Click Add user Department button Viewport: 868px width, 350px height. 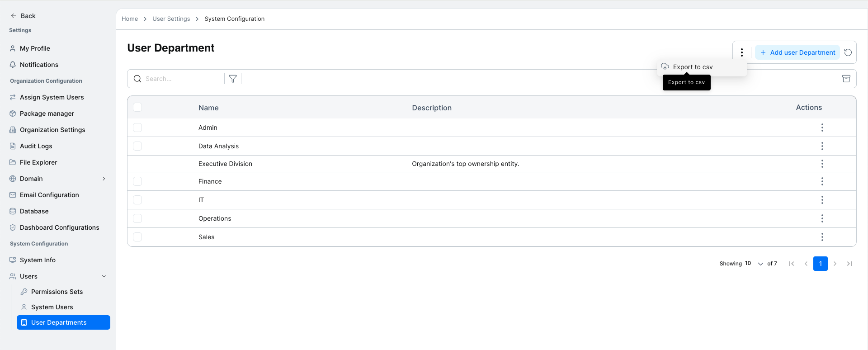(x=797, y=52)
